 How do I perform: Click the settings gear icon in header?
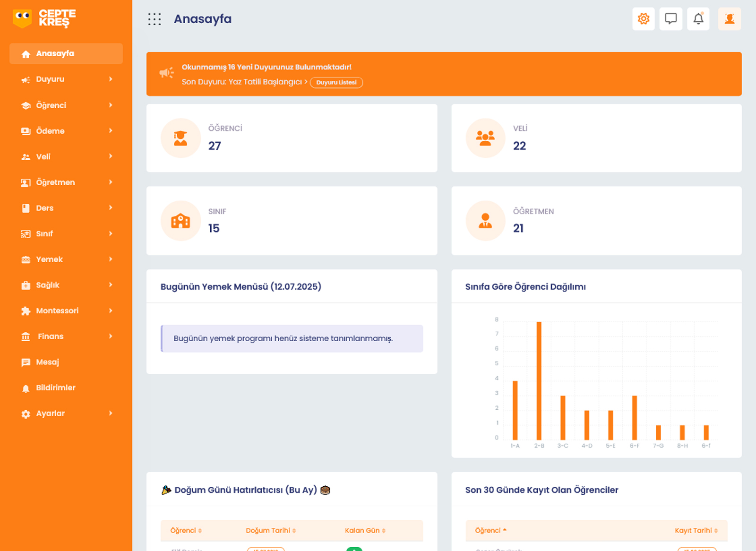click(643, 19)
